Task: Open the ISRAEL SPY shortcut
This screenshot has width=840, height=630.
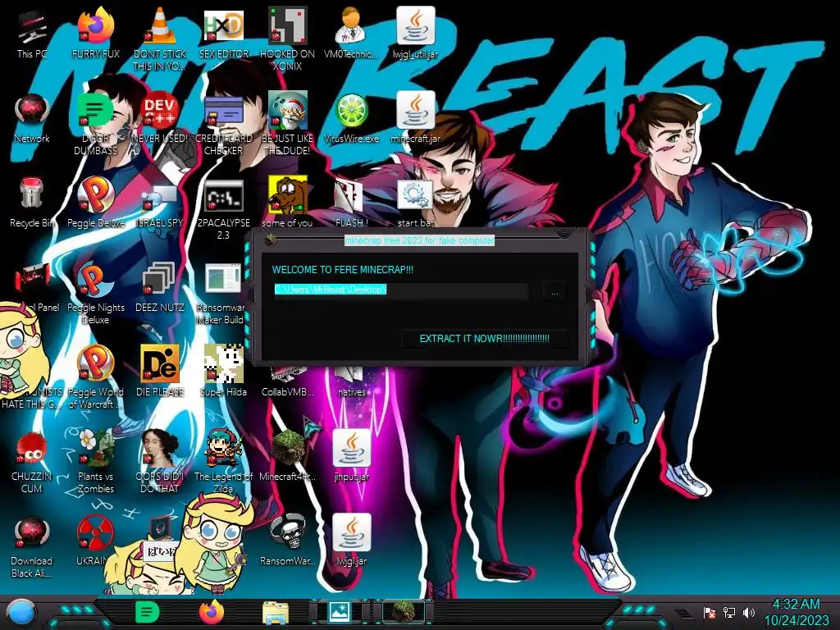Action: pyautogui.click(x=160, y=203)
